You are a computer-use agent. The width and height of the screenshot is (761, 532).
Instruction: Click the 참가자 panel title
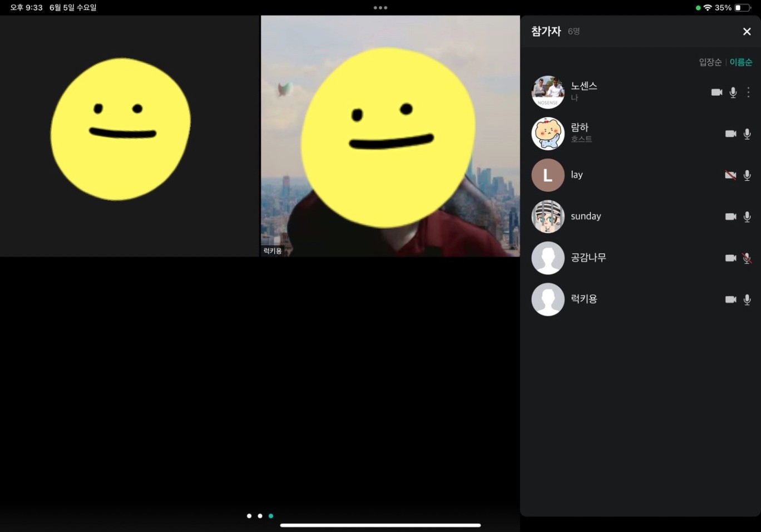pos(546,31)
